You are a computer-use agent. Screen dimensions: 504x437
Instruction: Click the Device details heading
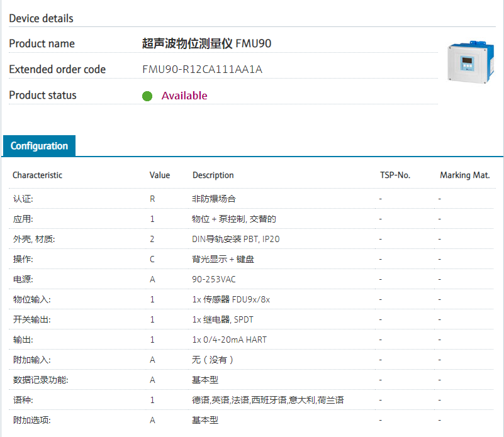pyautogui.click(x=41, y=18)
